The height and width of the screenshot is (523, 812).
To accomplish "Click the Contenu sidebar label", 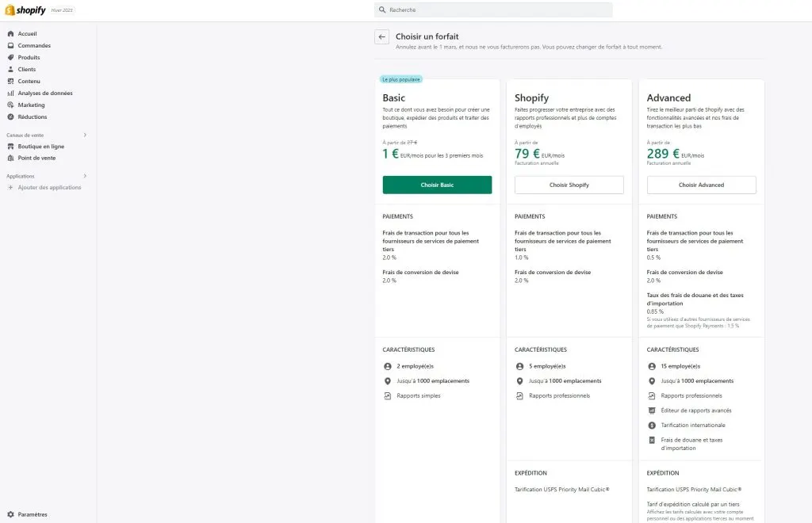I will 29,81.
